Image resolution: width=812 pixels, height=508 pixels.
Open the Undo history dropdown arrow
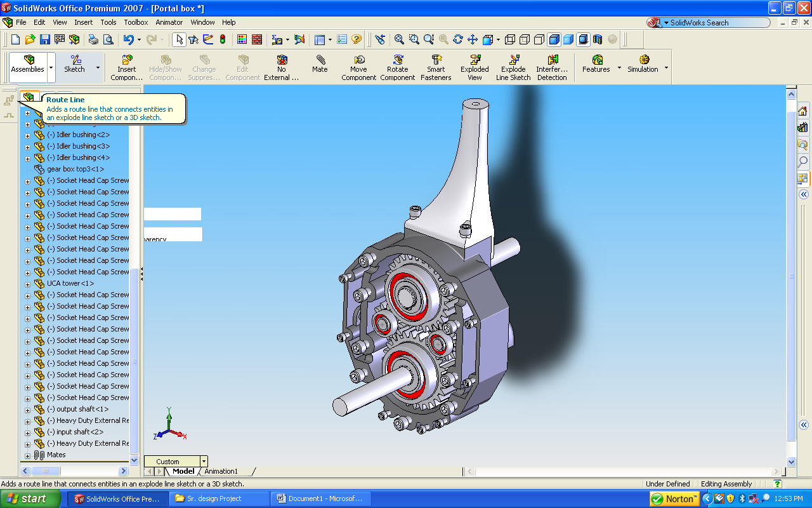pyautogui.click(x=138, y=39)
